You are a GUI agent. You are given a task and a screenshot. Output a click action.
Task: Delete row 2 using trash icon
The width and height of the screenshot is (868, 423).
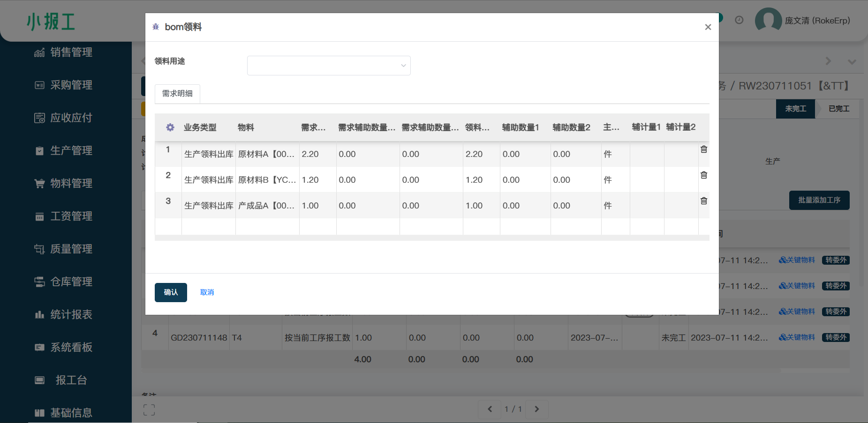point(703,175)
